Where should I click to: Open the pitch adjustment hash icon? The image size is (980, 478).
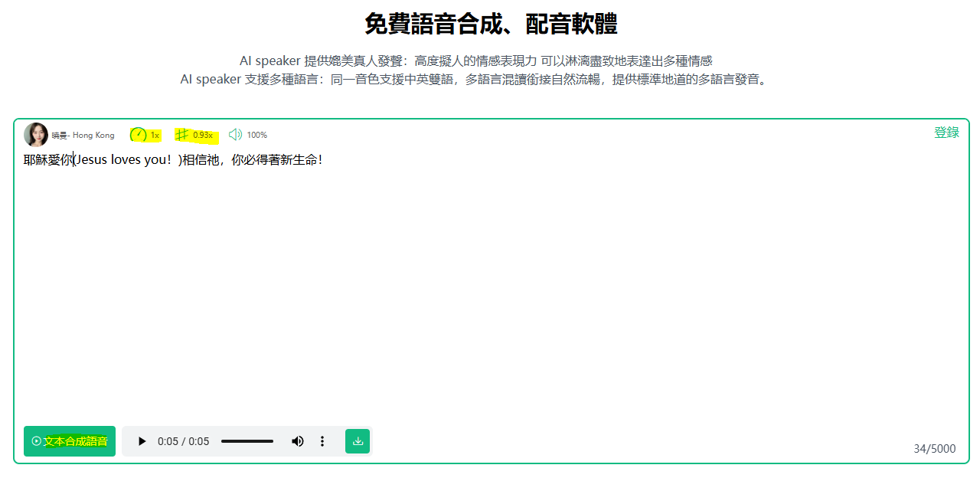coord(181,135)
